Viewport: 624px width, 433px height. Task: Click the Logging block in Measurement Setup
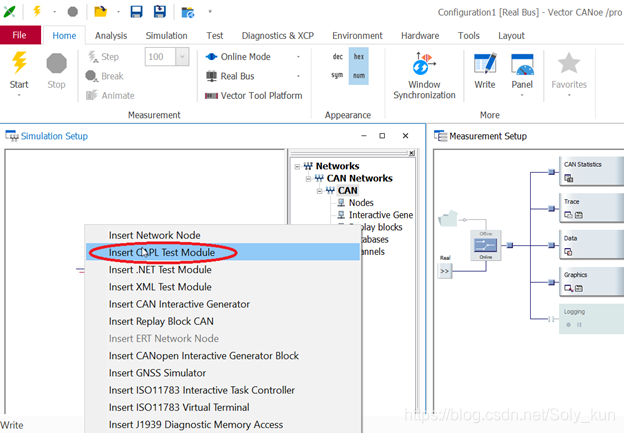point(591,318)
